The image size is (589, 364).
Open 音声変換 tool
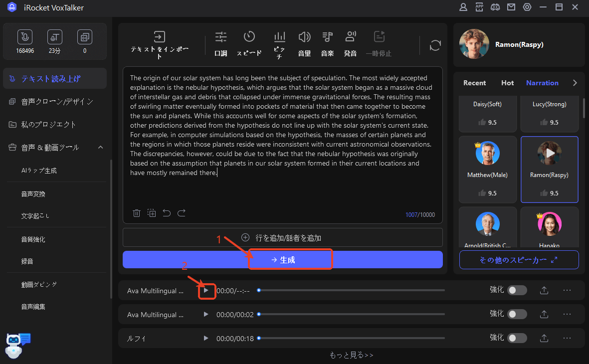[33, 194]
